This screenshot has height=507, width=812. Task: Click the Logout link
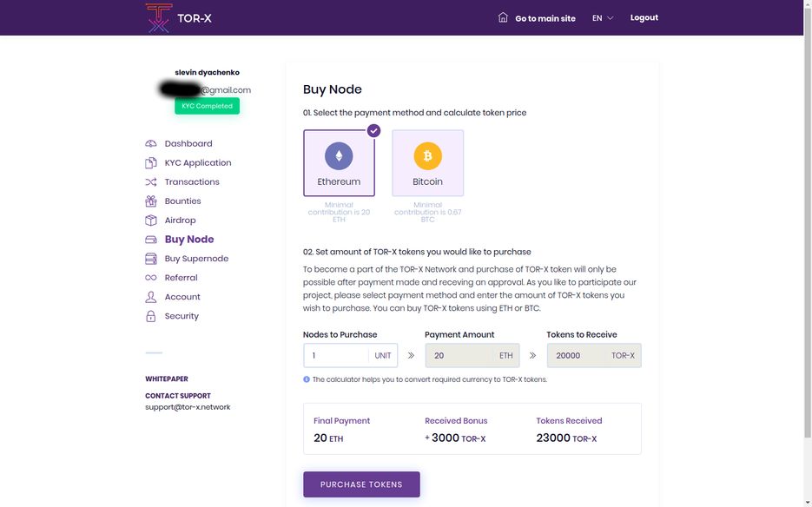click(644, 17)
